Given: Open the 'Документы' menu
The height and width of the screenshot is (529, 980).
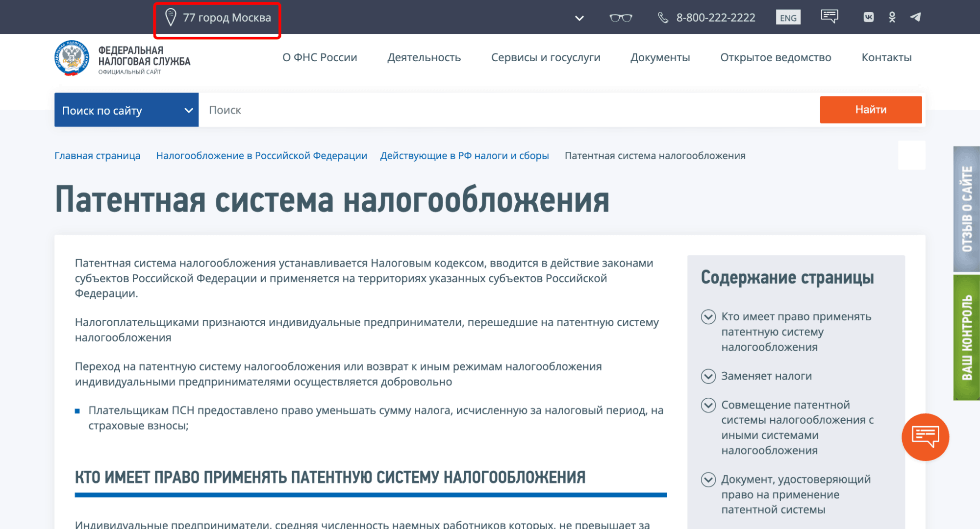Looking at the screenshot, I should point(660,57).
